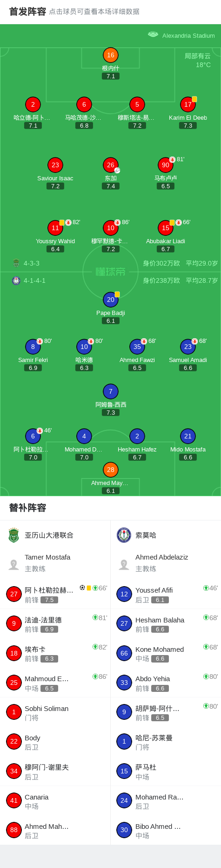Tap the 亚历山大港联合 team logo
This screenshot has width=221, height=868.
pyautogui.click(x=13, y=535)
